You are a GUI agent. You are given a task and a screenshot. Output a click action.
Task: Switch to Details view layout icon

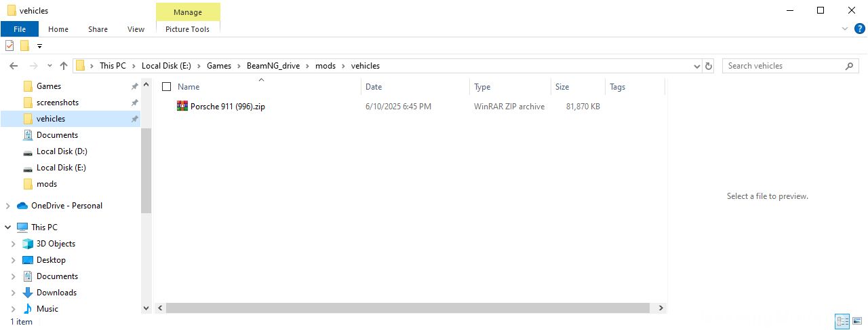coord(843,322)
